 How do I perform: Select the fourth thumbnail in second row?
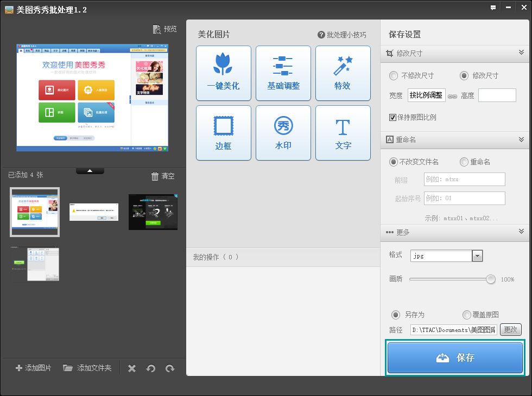pos(35,264)
